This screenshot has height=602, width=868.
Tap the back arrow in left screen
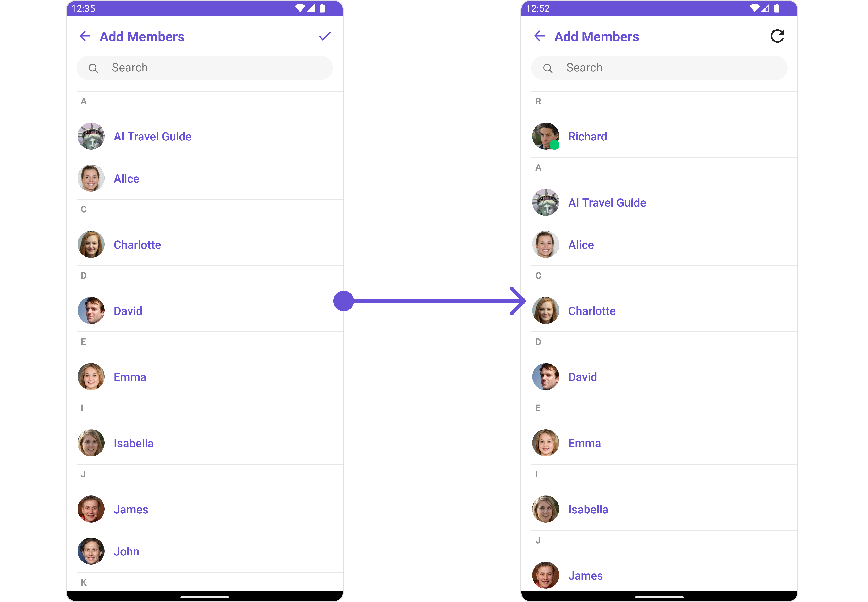pyautogui.click(x=85, y=36)
